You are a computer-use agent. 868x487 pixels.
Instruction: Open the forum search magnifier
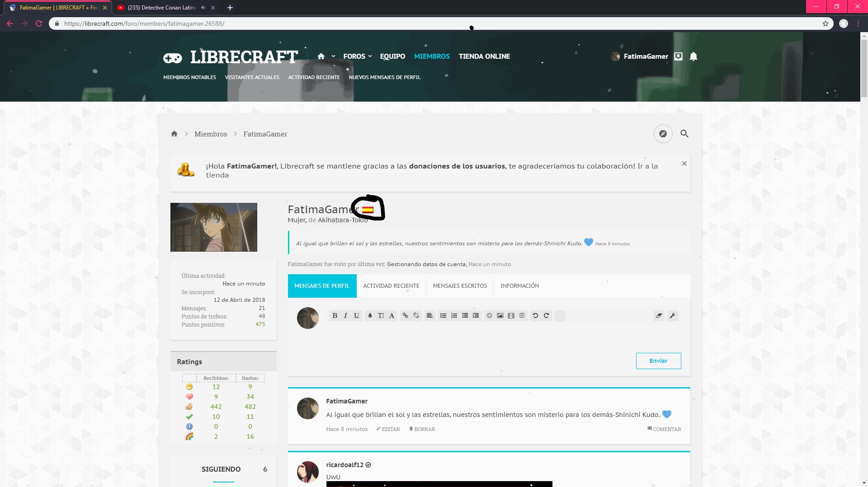point(684,134)
